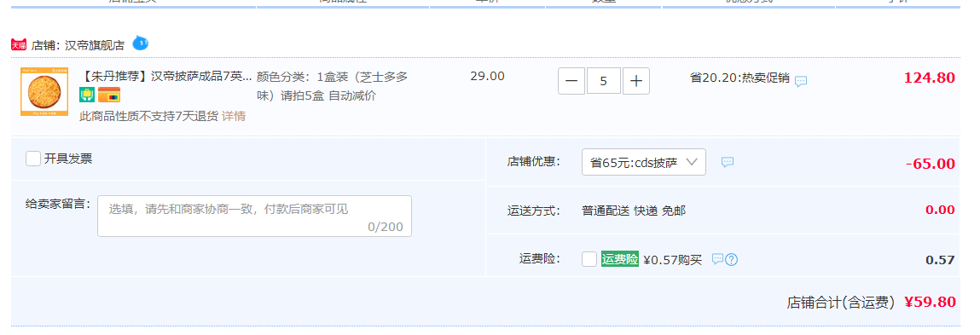Image resolution: width=980 pixels, height=335 pixels.
Task: Click the store discount amount -65.00
Action: [931, 164]
